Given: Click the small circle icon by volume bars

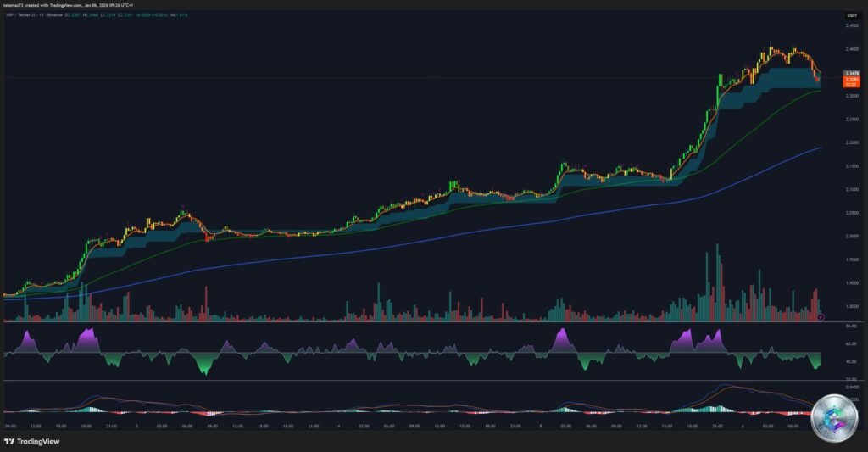Looking at the screenshot, I should click(821, 317).
